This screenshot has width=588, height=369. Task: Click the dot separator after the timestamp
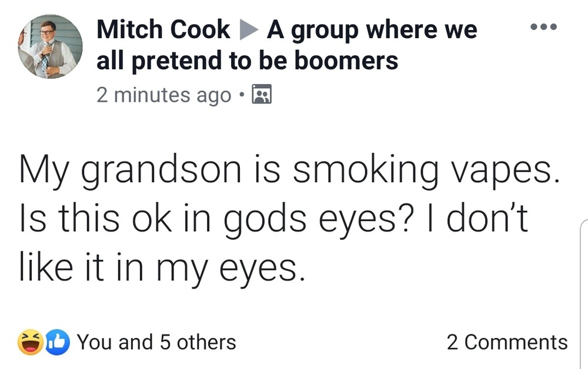242,95
